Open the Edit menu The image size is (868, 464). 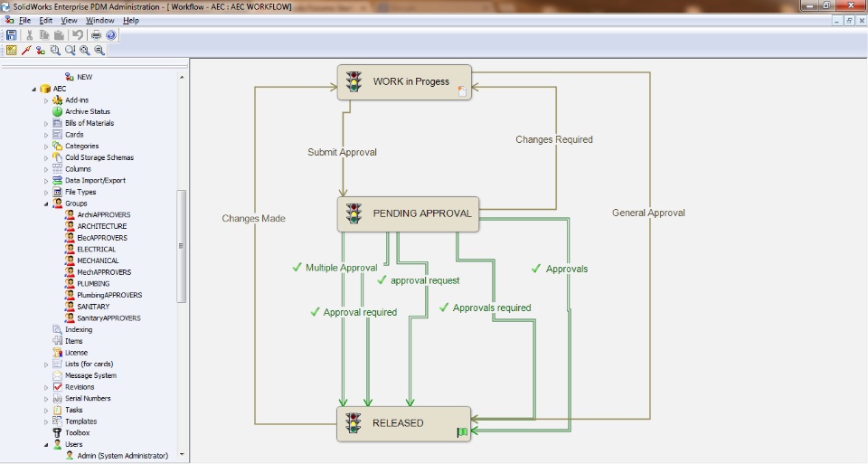point(45,21)
